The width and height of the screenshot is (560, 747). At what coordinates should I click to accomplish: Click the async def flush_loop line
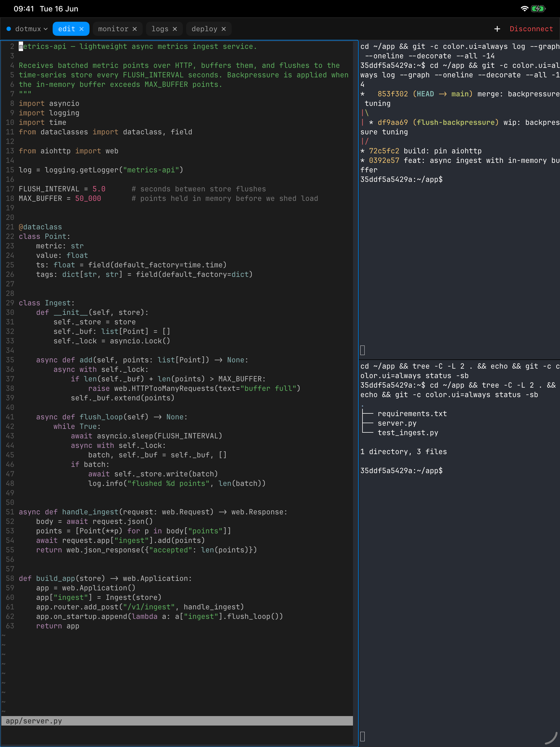click(112, 417)
